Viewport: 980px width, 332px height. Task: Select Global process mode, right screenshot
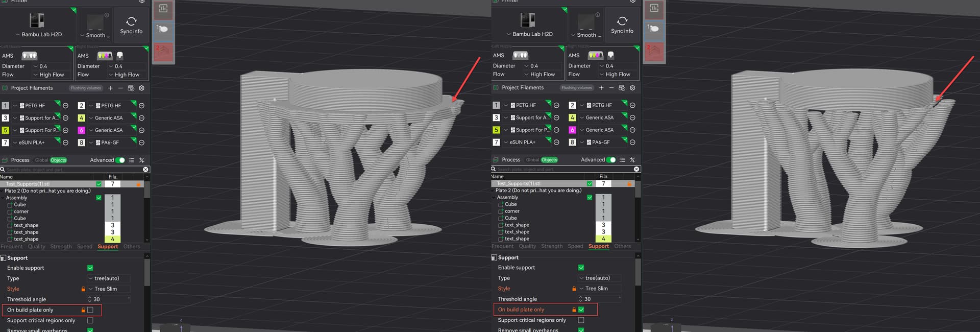point(532,159)
